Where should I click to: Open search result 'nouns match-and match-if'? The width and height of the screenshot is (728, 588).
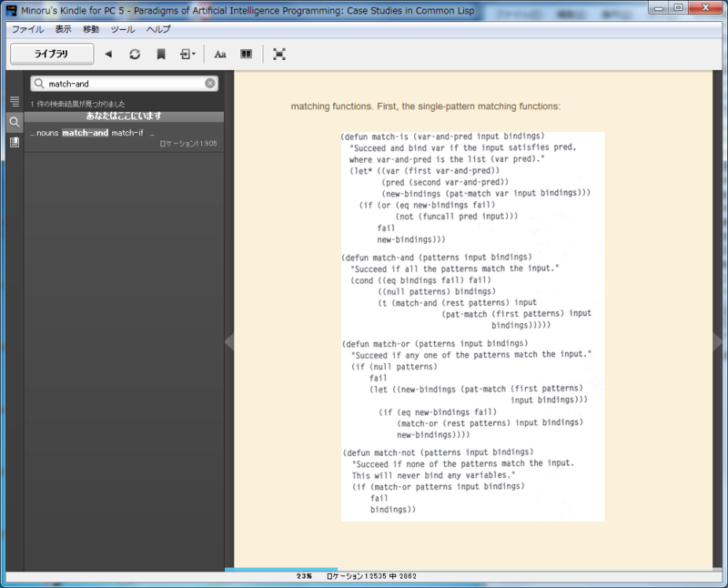tap(124, 138)
